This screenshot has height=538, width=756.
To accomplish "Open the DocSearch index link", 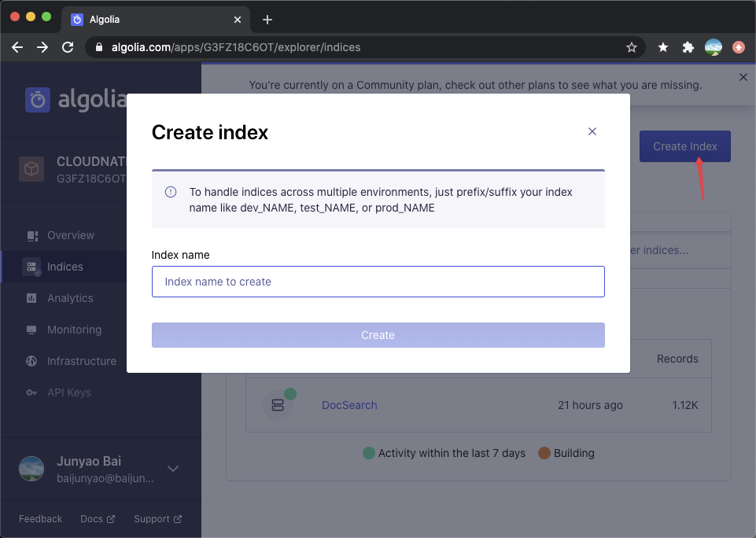I will pyautogui.click(x=348, y=404).
